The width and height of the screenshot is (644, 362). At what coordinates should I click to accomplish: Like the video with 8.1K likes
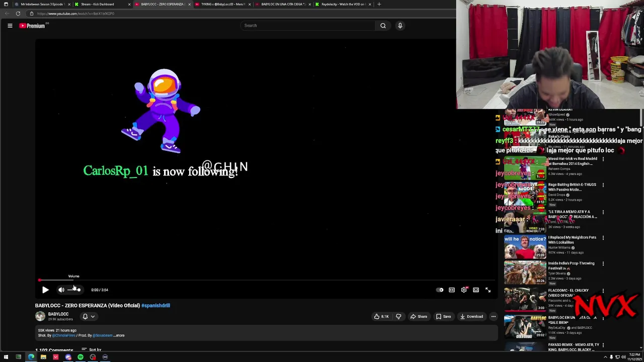(x=381, y=316)
